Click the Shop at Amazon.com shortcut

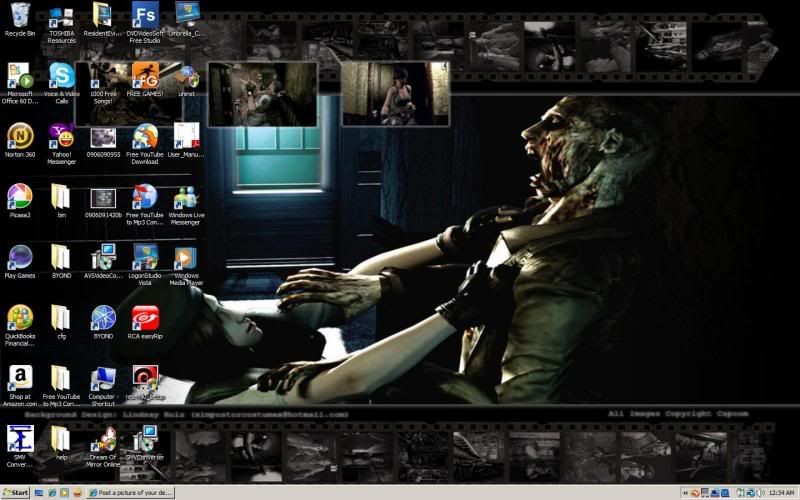pyautogui.click(x=20, y=386)
